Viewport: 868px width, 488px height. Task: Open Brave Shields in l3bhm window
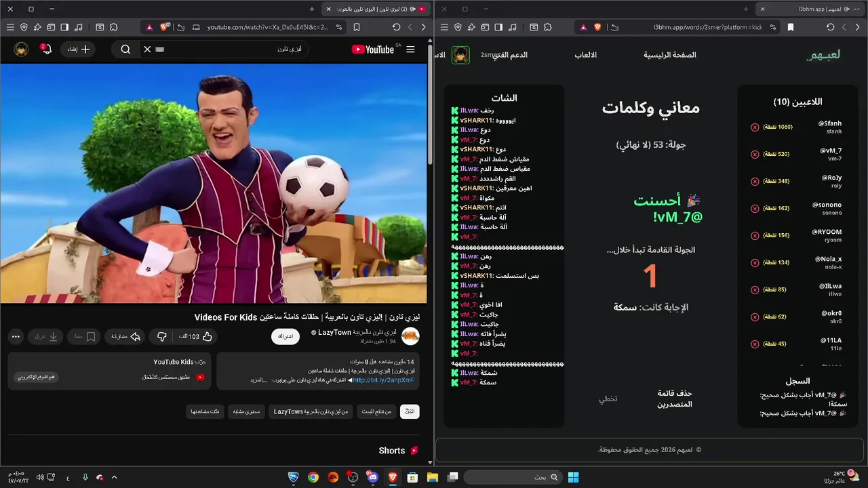(x=598, y=27)
